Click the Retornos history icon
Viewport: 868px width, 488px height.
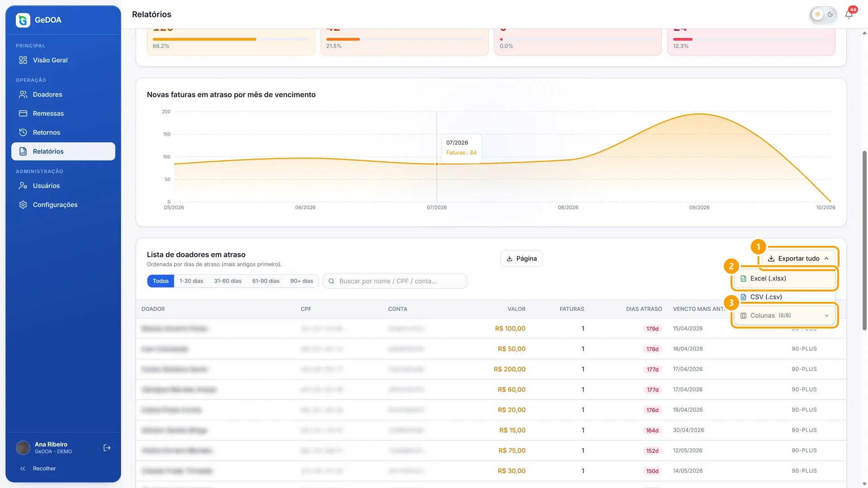pyautogui.click(x=23, y=132)
